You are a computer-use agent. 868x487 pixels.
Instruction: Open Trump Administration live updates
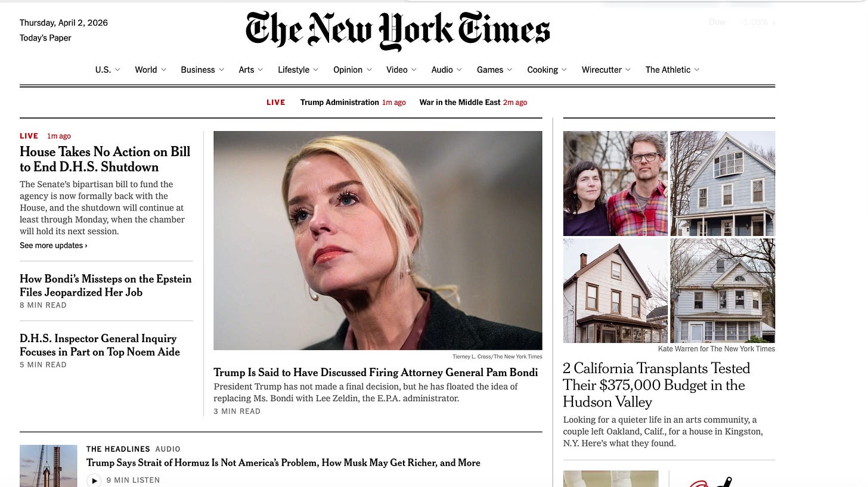click(x=340, y=103)
